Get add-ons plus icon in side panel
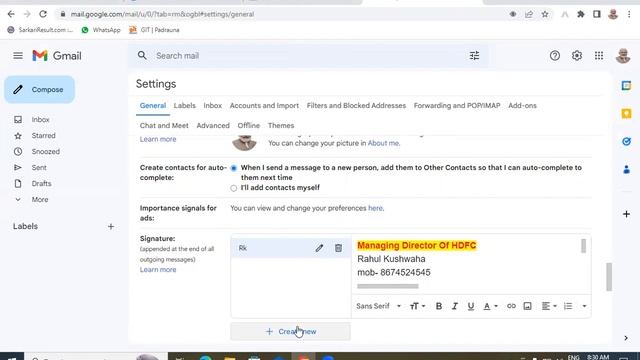This screenshot has width=640, height=360. click(x=626, y=214)
